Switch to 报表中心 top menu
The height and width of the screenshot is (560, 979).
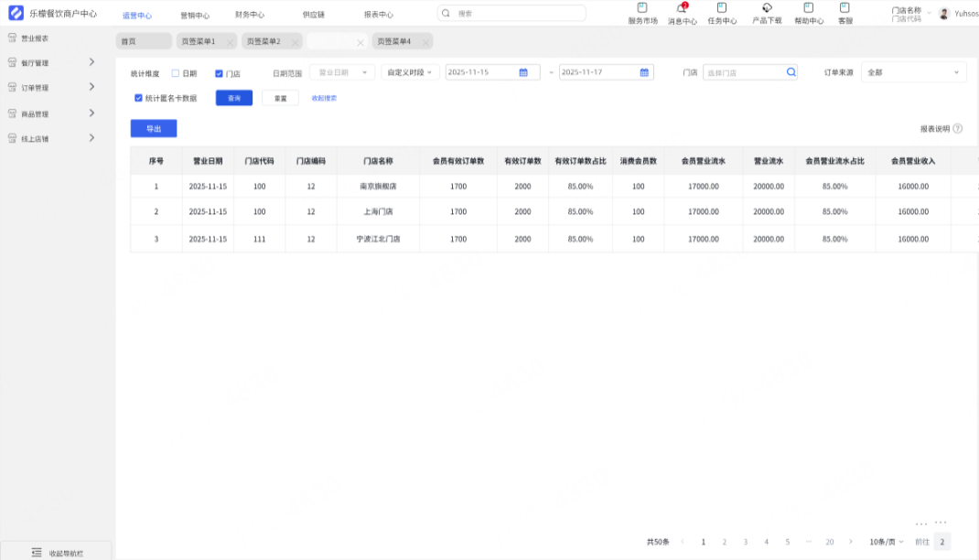click(x=379, y=15)
